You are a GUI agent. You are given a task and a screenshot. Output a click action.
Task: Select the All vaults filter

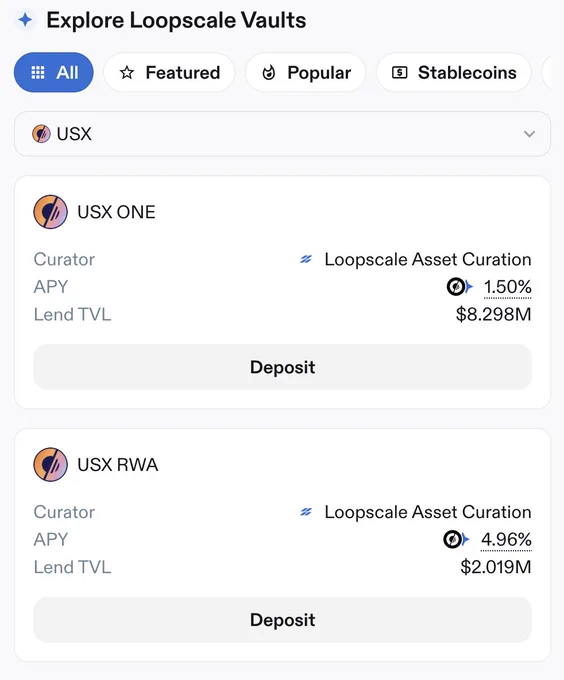pyautogui.click(x=54, y=72)
